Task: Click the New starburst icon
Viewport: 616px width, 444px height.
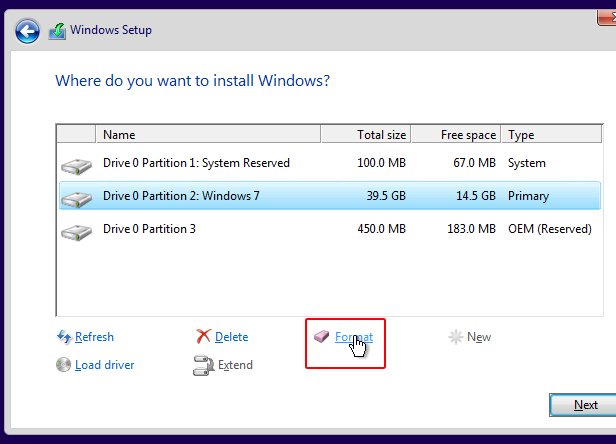Action: click(x=456, y=337)
